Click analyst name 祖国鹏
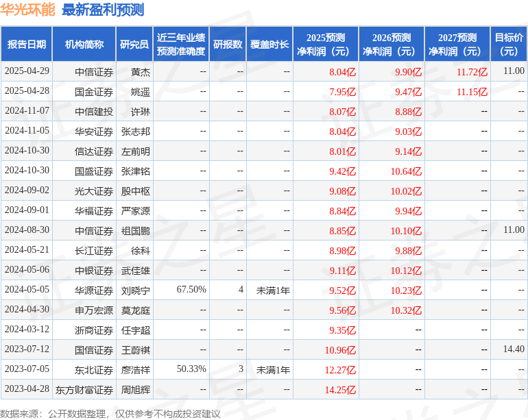 136,231
